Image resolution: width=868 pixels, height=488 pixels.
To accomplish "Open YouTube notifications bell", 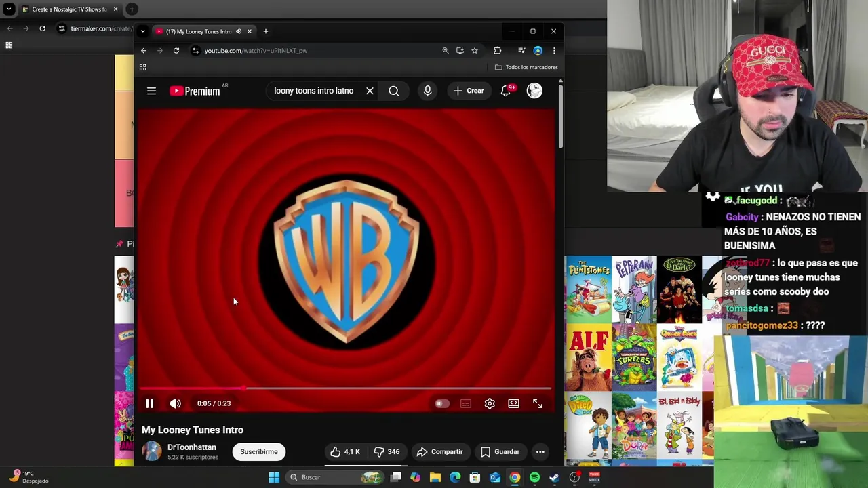I will pyautogui.click(x=506, y=91).
